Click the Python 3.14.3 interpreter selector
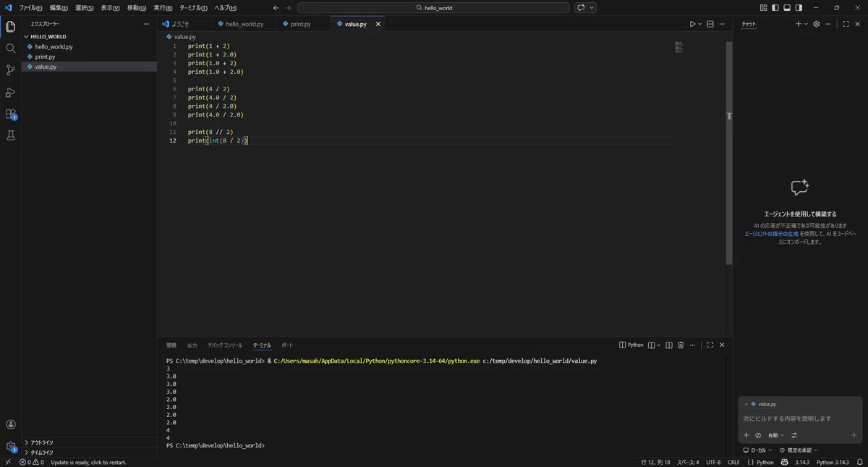This screenshot has height=467, width=868. 833,462
